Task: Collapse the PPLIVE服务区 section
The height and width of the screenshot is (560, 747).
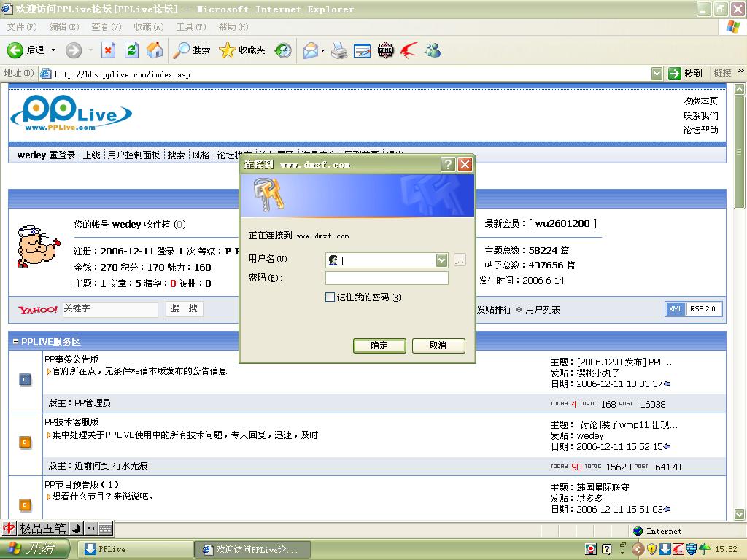Action: tap(16, 341)
